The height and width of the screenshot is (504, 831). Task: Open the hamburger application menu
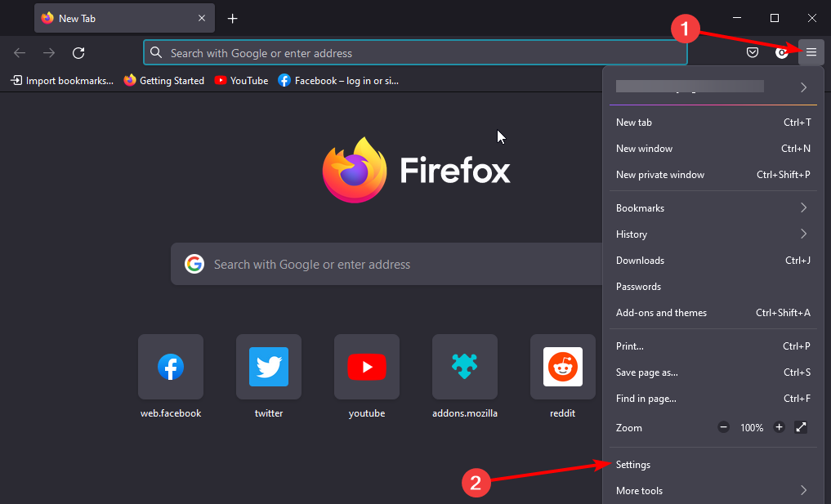811,52
